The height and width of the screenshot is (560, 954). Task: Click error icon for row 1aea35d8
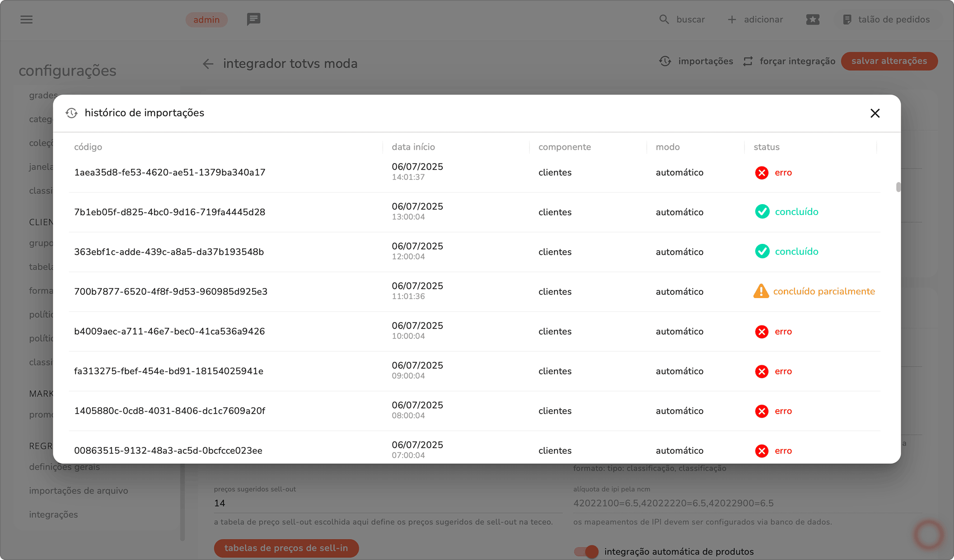(762, 173)
